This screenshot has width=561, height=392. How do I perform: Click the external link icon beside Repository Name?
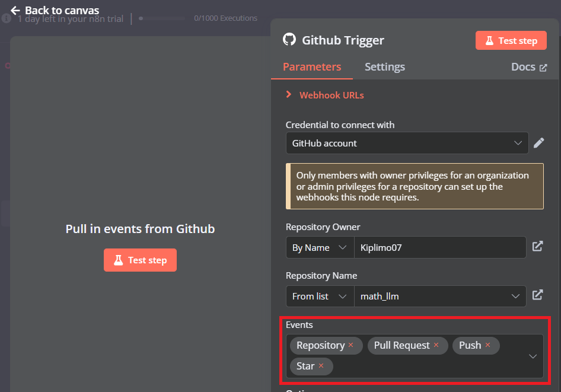coord(538,295)
